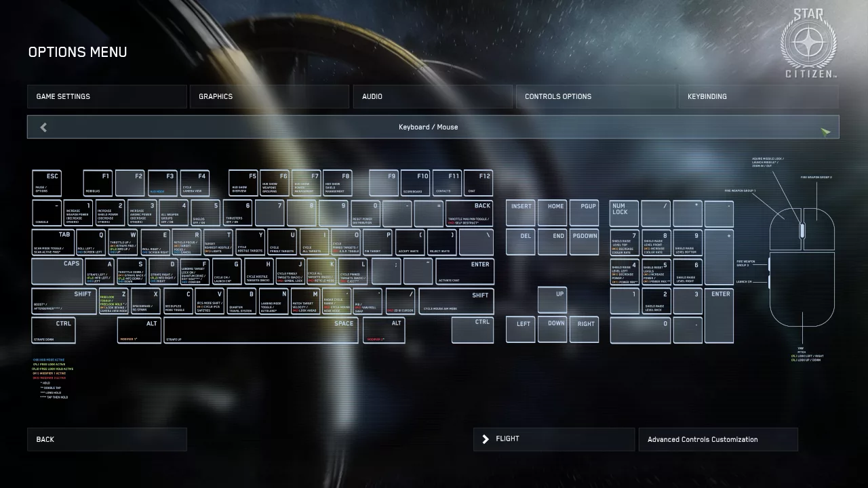Open the Game Settings tab

106,96
